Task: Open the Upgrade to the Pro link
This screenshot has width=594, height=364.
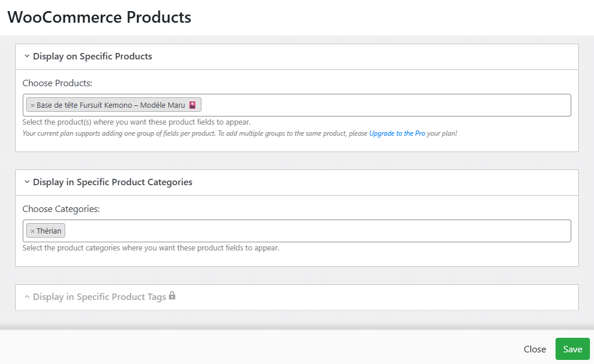Action: pos(397,133)
